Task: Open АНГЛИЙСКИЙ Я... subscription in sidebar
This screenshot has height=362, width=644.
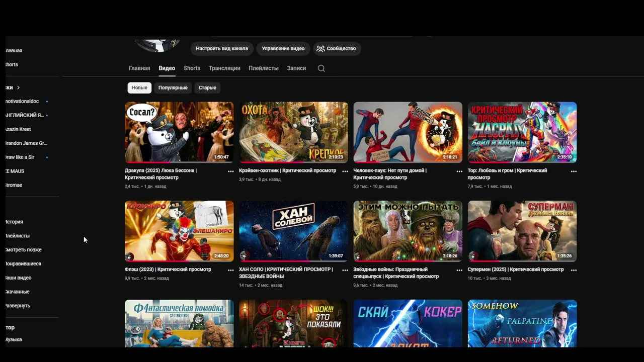Action: pos(25,116)
